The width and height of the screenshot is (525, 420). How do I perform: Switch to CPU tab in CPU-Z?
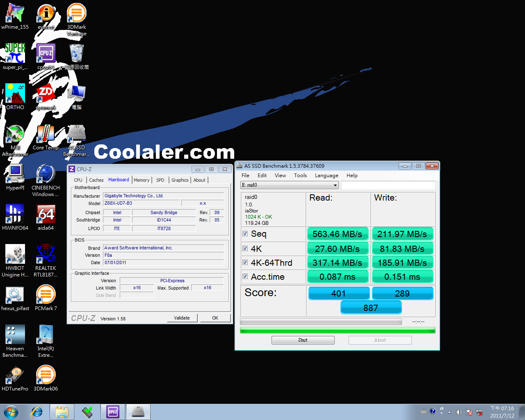pyautogui.click(x=78, y=180)
